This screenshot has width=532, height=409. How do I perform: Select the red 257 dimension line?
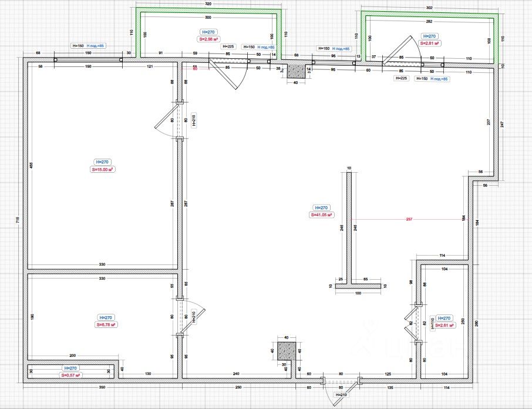409,219
